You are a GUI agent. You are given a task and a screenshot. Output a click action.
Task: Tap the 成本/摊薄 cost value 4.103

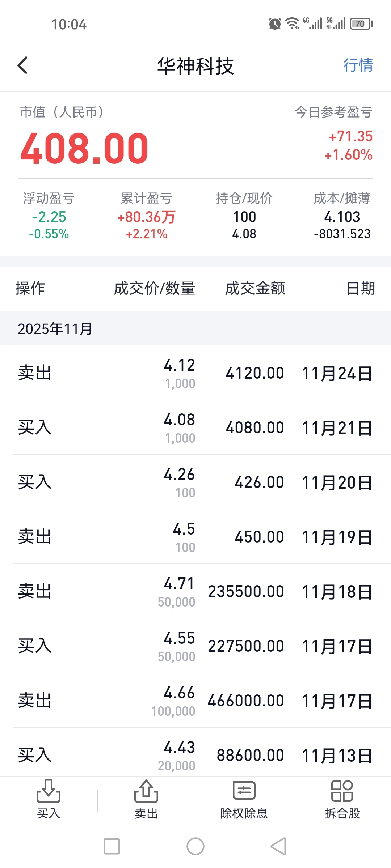coord(342,217)
